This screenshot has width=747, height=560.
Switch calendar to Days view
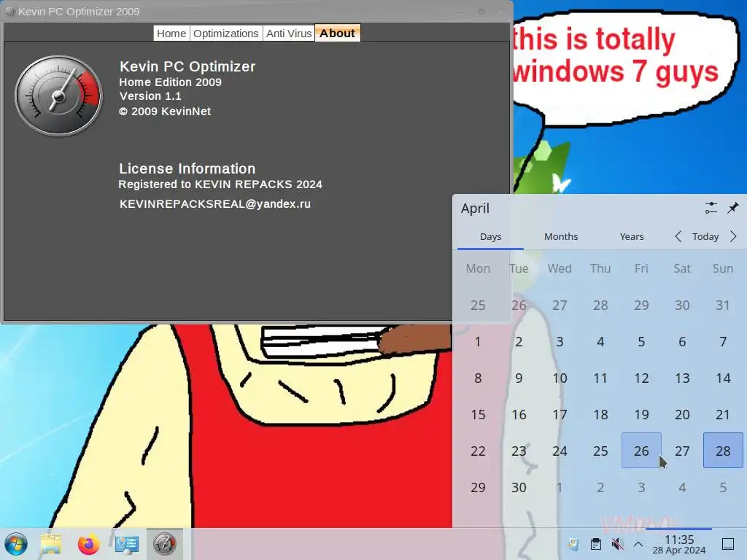(x=491, y=237)
